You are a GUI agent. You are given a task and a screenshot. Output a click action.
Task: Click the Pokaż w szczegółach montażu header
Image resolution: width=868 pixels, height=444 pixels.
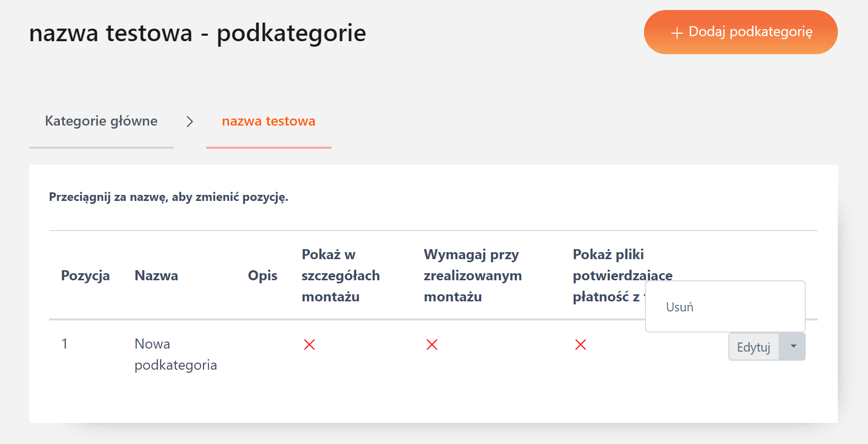[341, 275]
